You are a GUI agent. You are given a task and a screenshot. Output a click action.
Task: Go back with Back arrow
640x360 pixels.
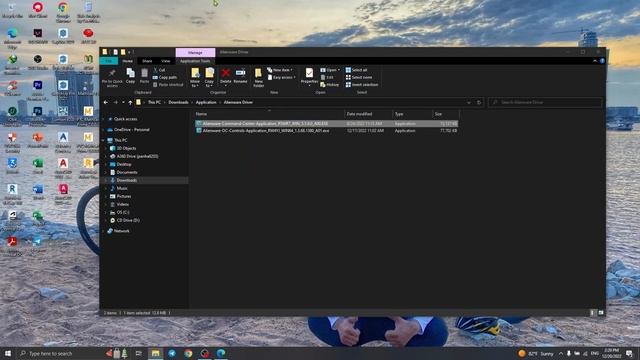click(x=106, y=102)
